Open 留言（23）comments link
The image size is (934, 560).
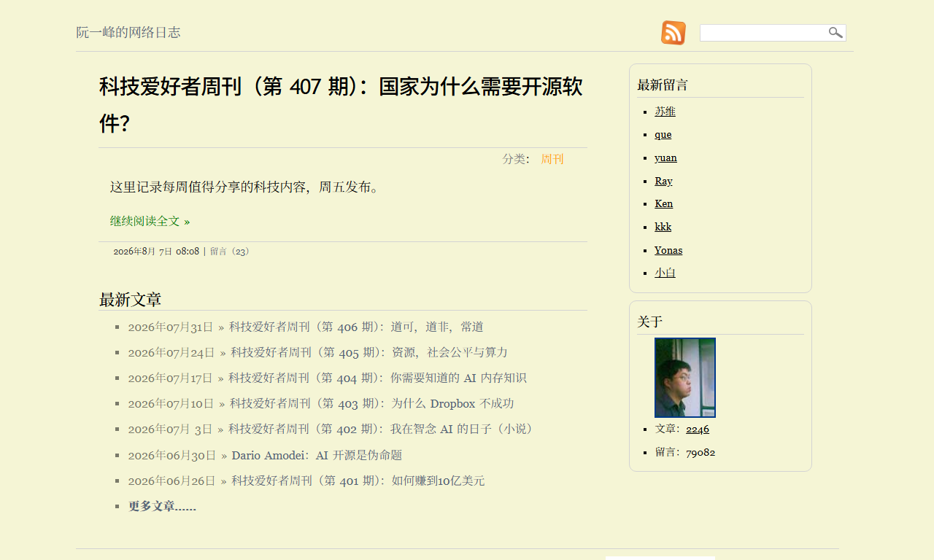tap(231, 252)
